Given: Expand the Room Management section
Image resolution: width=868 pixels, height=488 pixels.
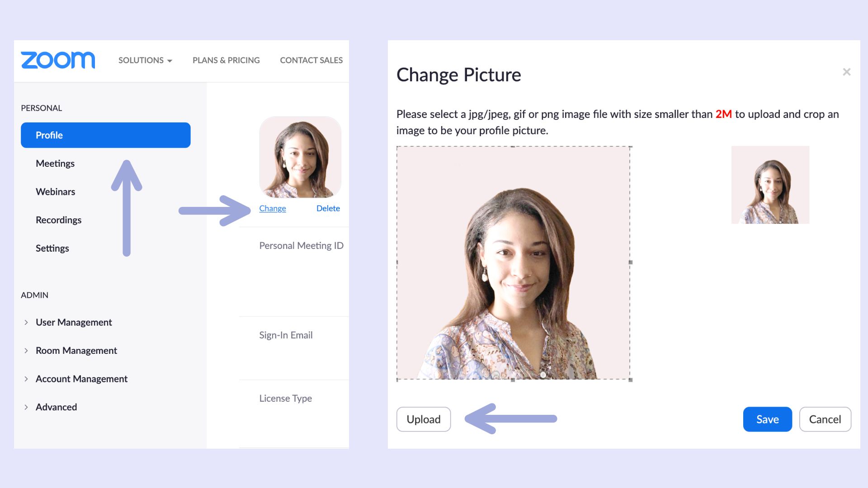Looking at the screenshot, I should click(x=27, y=350).
